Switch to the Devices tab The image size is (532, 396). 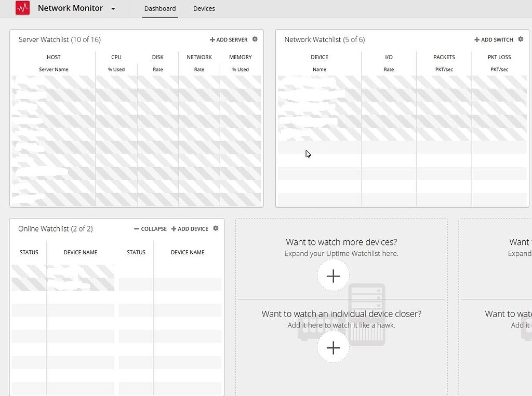click(x=204, y=8)
